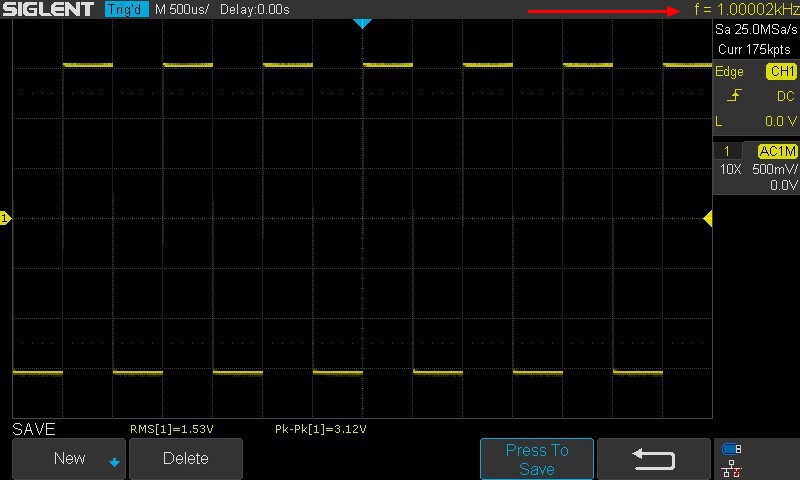The width and height of the screenshot is (800, 480).
Task: Click the RMS[1]=1.53V measurement
Action: pyautogui.click(x=171, y=429)
